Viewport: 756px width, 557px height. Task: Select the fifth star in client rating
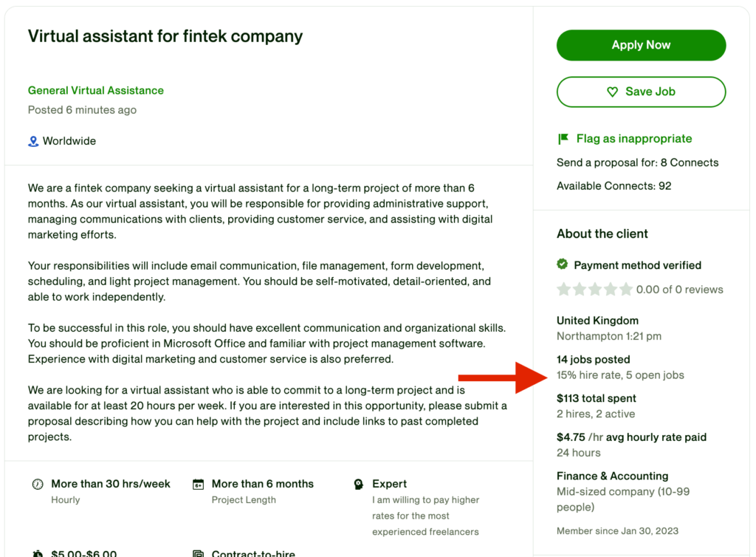point(626,289)
